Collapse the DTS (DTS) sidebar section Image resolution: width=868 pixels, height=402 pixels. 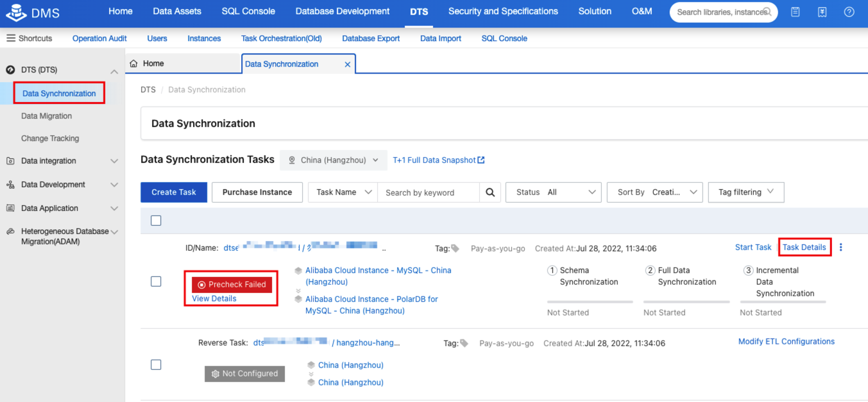click(114, 71)
